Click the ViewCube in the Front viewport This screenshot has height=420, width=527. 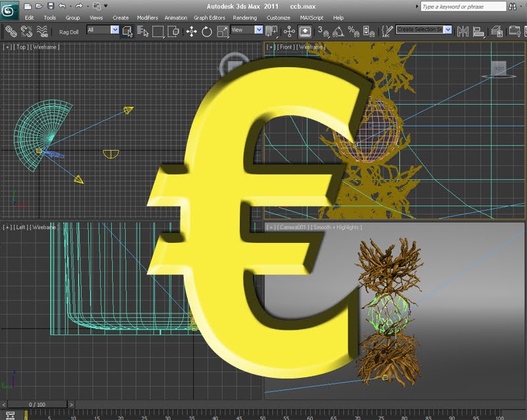[x=499, y=70]
